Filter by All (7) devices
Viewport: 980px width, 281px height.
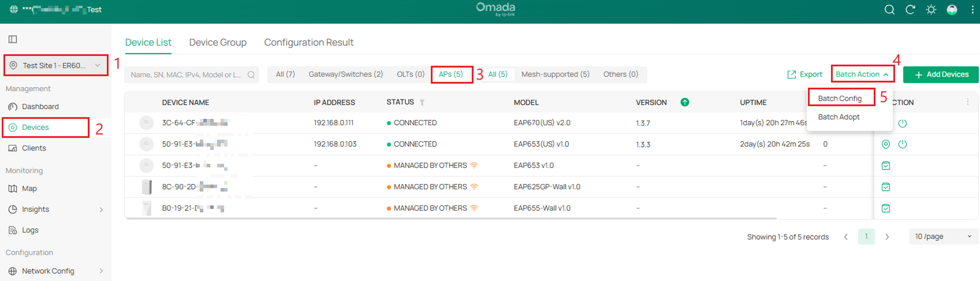tap(285, 75)
